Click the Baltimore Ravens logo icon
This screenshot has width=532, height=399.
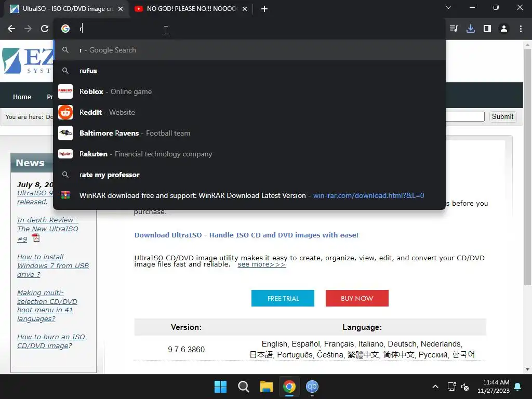[x=65, y=133]
